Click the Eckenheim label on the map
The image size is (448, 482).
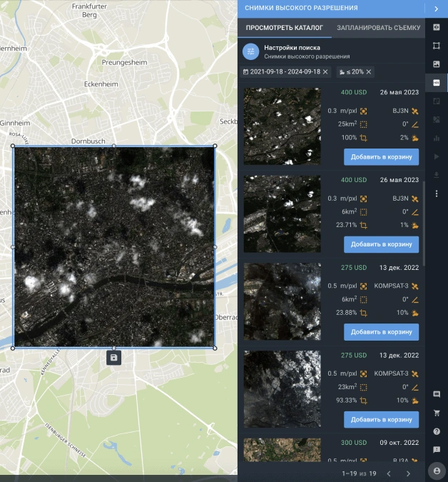pos(101,84)
